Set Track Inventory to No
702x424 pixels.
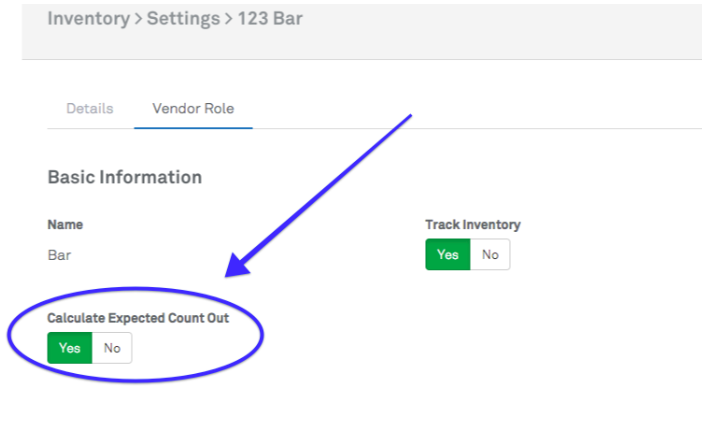click(490, 255)
